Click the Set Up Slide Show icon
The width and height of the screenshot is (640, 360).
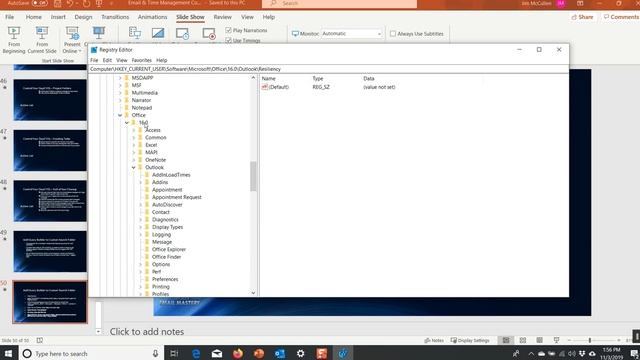(x=135, y=33)
